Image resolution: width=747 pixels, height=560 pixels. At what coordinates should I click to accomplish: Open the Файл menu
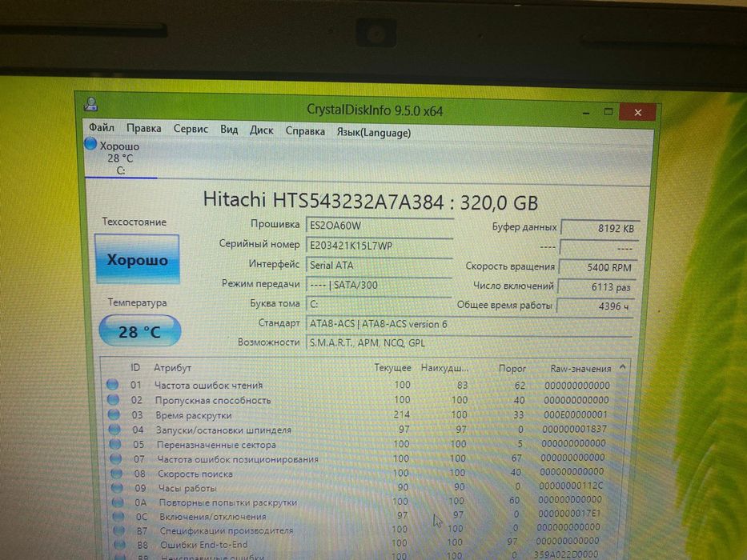102,128
